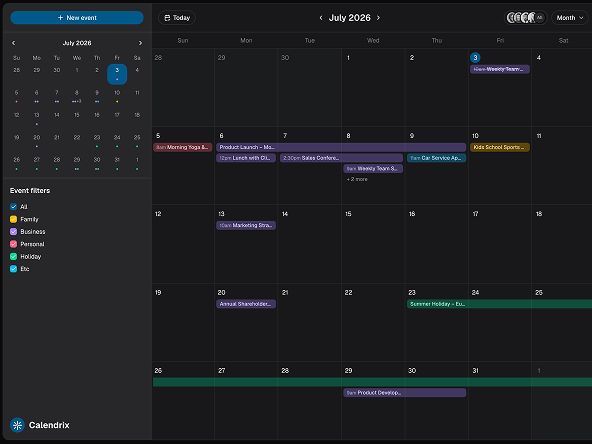
Task: Open the Lunch with Client event
Action: point(246,158)
